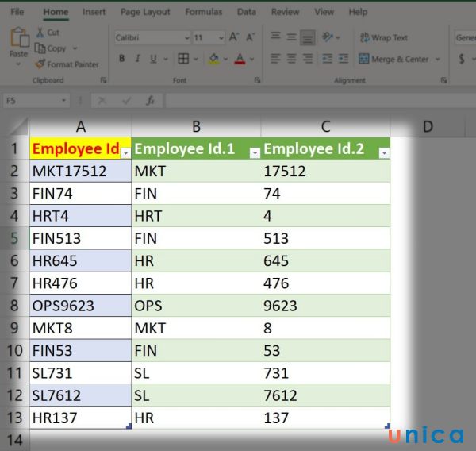Select cell HRT in column B
The width and height of the screenshot is (476, 451).
click(x=196, y=216)
